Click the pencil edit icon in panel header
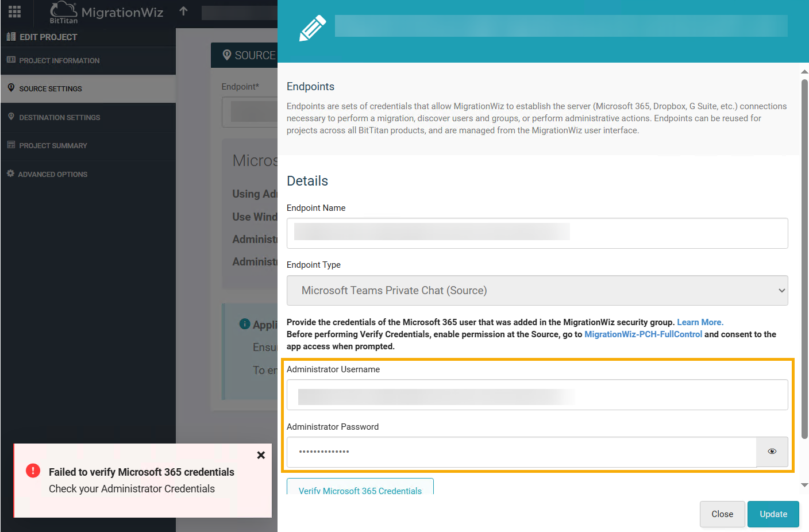Image resolution: width=809 pixels, height=532 pixels. click(313, 28)
